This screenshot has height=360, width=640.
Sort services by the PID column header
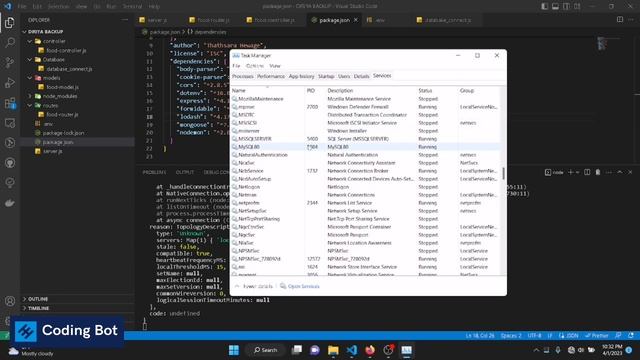311,91
